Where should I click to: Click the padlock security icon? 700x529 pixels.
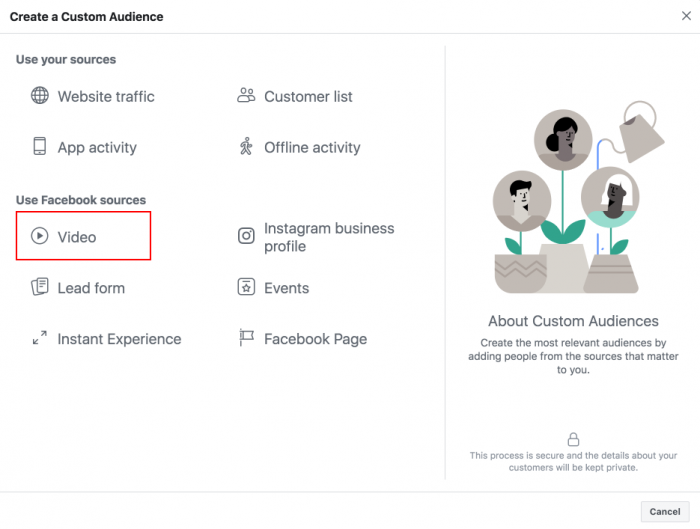point(573,439)
